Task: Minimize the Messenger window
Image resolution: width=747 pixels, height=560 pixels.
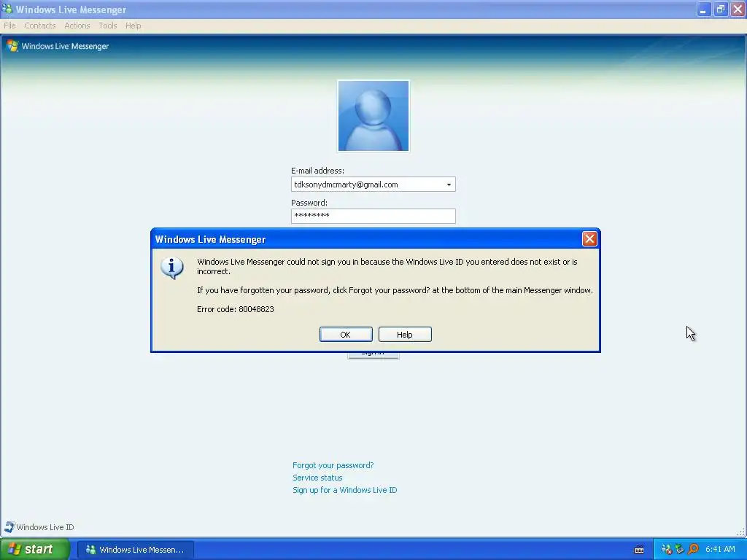Action: pos(703,9)
